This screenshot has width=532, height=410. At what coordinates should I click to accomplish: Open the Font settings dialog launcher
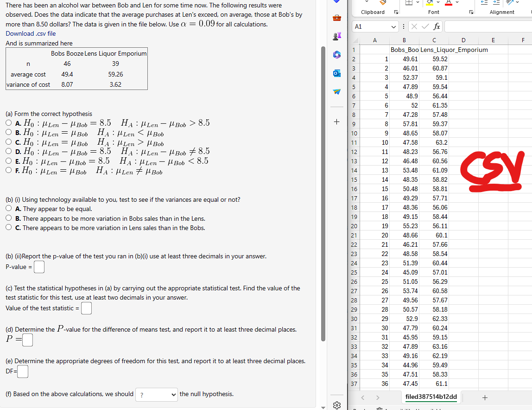point(471,12)
